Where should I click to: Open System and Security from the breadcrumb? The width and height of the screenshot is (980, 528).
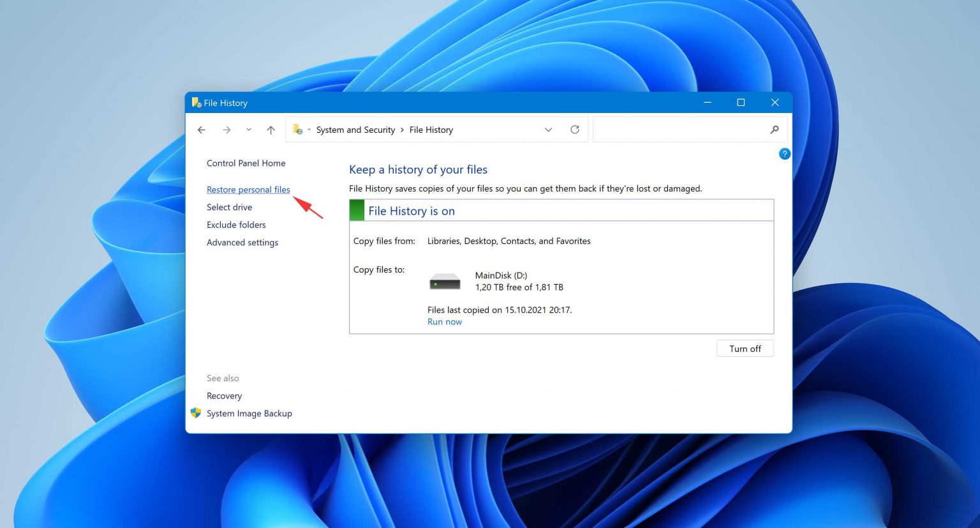tap(355, 130)
